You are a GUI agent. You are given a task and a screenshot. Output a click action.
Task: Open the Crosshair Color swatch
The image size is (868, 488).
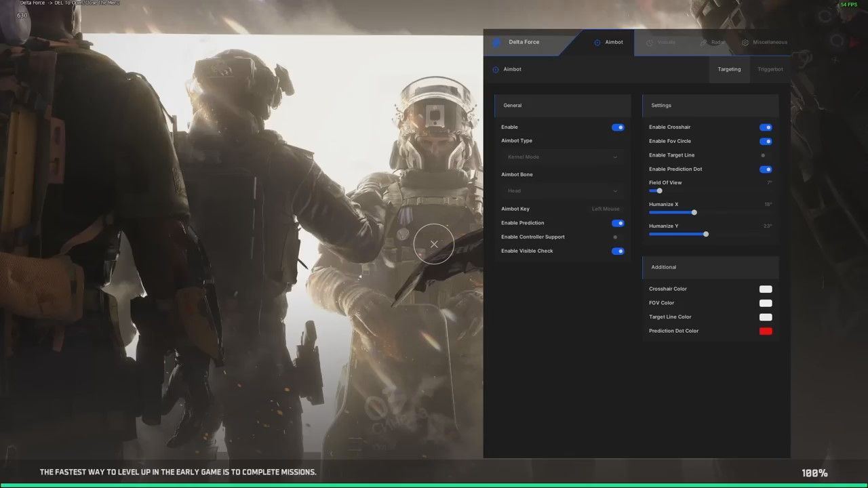pos(766,289)
